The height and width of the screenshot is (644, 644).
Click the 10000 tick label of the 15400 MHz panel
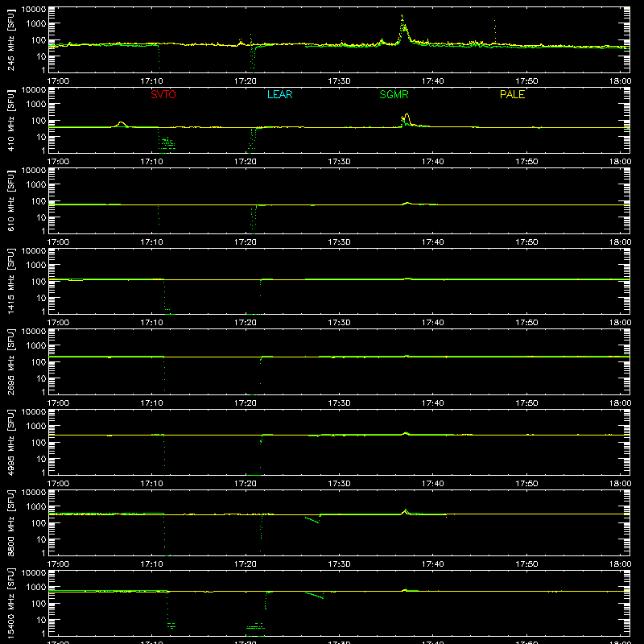tap(34, 572)
